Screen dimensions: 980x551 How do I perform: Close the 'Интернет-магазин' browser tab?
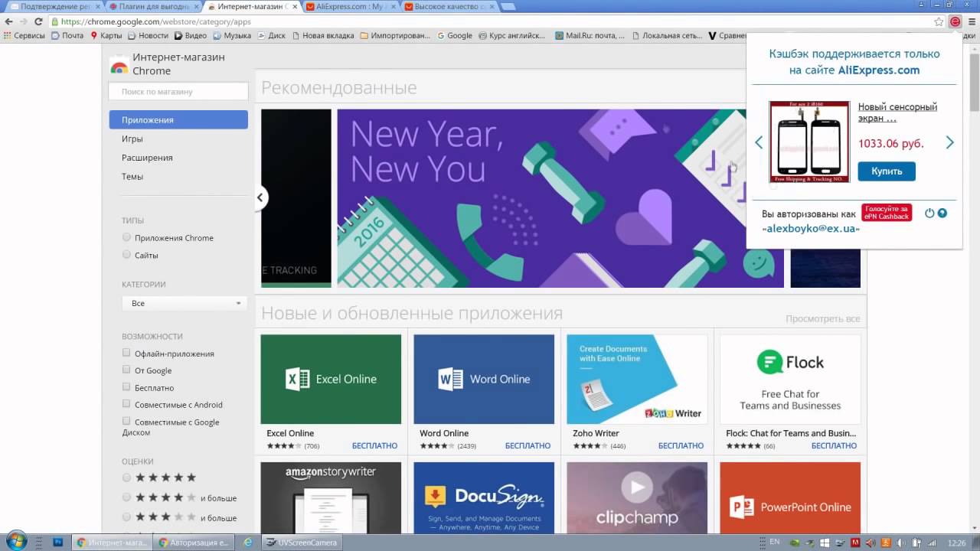pos(296,6)
